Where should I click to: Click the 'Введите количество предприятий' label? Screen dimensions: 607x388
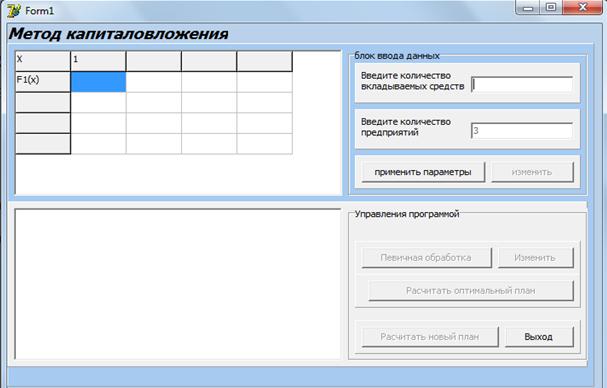click(x=406, y=127)
